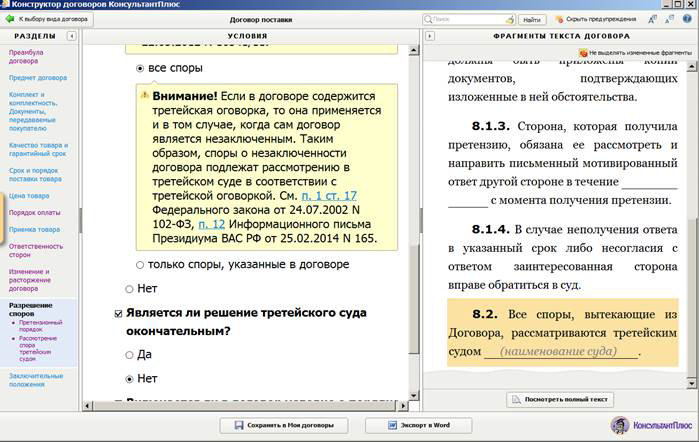This screenshot has height=442, width=699.
Task: Open section Комплект и комплектность
Action: (33, 112)
